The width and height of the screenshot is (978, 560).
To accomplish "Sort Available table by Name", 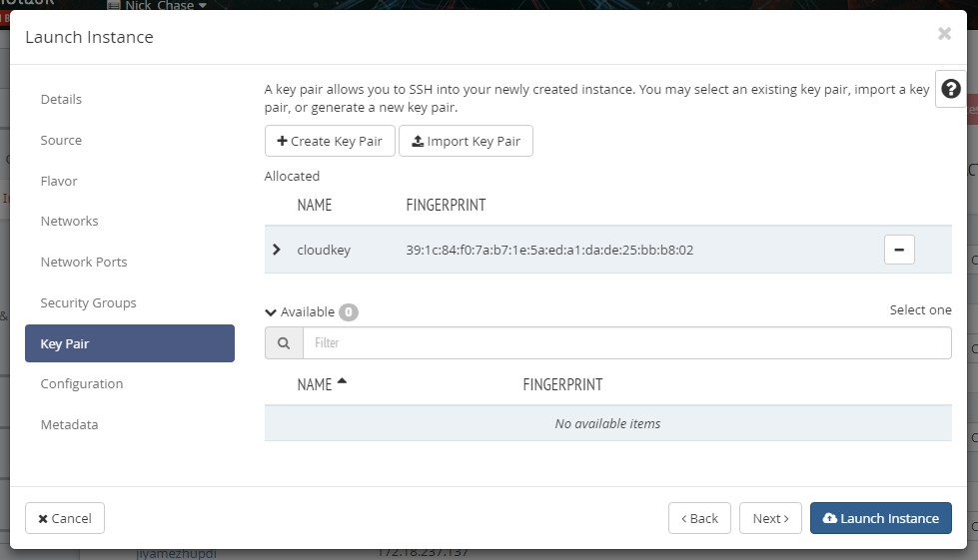I will coord(322,384).
